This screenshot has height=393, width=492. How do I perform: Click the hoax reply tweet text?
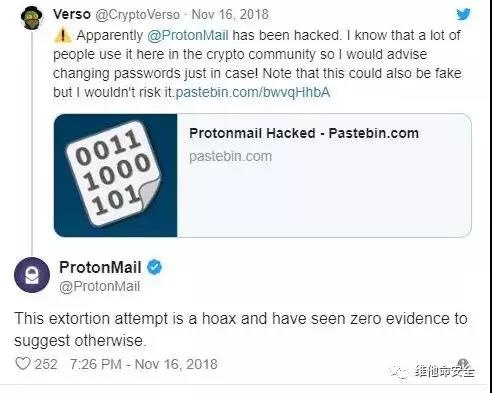click(x=241, y=329)
